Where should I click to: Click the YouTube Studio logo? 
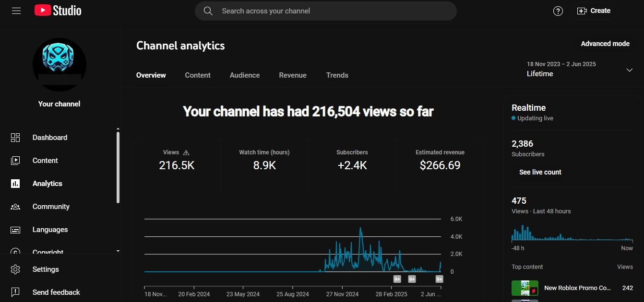click(x=58, y=11)
